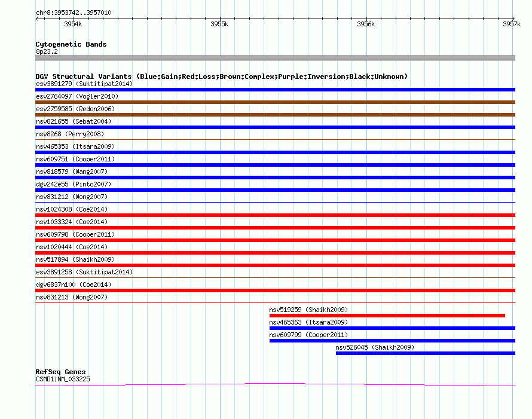
Task: Select variant nsv609751 (Cooper2011) label
Action: pyautogui.click(x=75, y=159)
